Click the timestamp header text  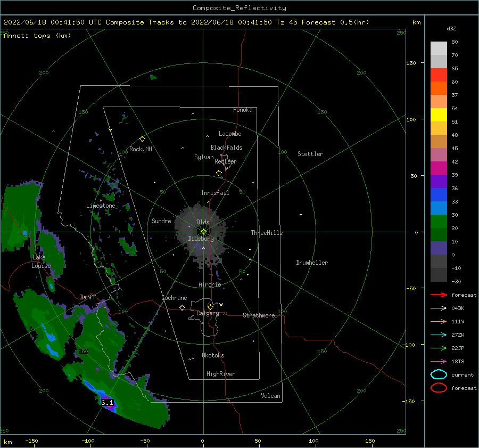pos(186,22)
